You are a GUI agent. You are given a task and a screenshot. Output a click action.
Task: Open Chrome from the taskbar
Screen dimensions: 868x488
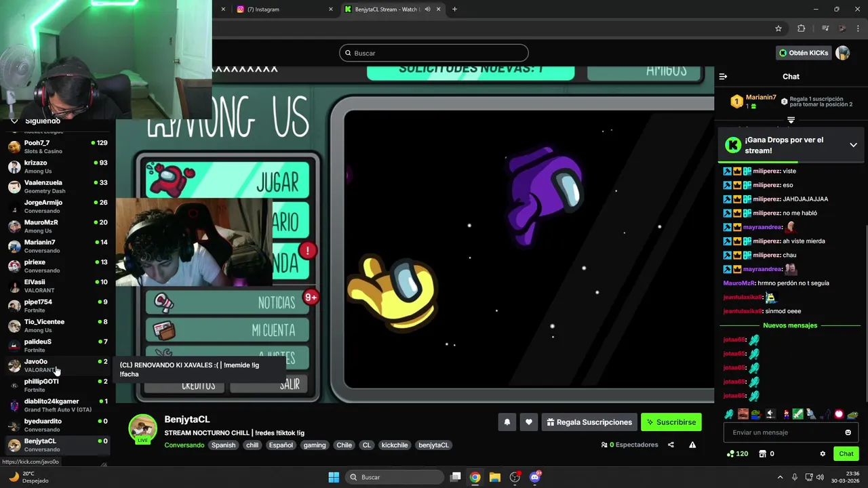(x=475, y=477)
